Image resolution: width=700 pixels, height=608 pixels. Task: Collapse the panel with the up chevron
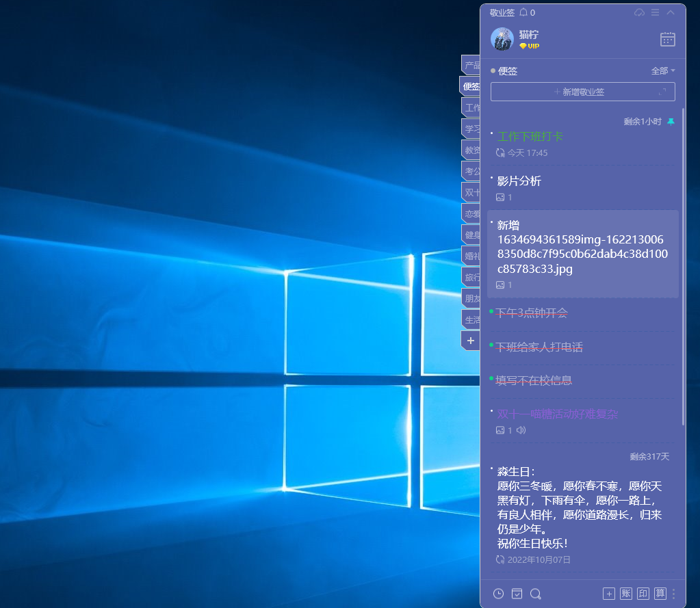click(x=671, y=12)
